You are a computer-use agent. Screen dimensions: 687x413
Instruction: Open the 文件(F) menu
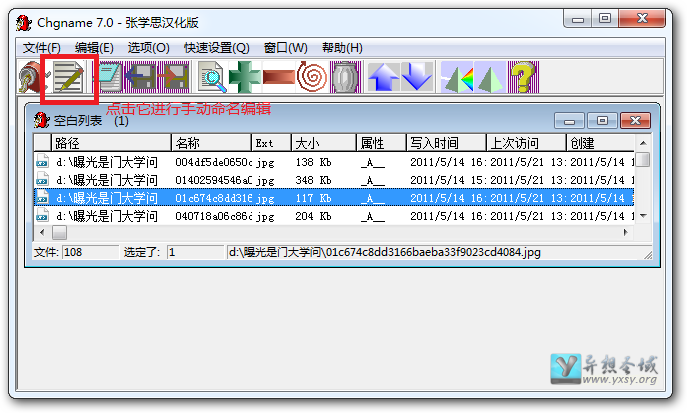coord(41,48)
